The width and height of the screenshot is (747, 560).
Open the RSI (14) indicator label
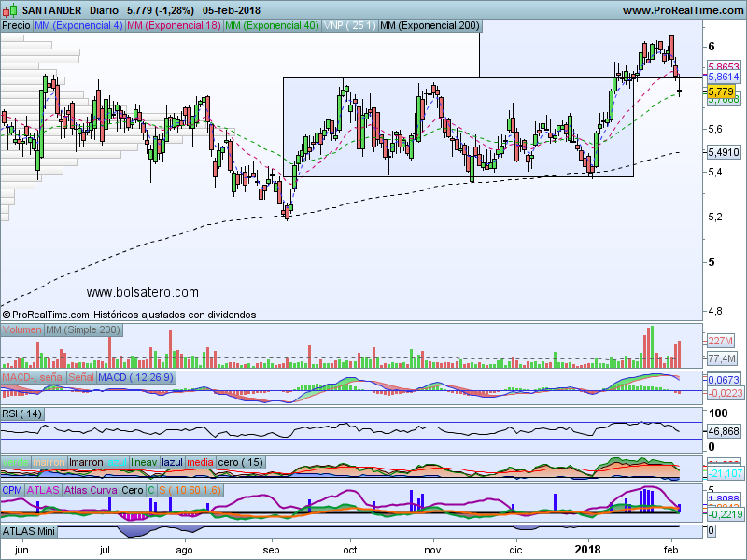(x=22, y=413)
